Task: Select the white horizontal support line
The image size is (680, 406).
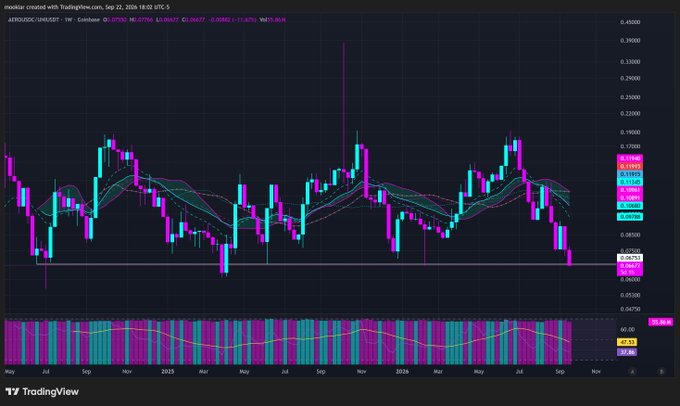Action: point(325,264)
